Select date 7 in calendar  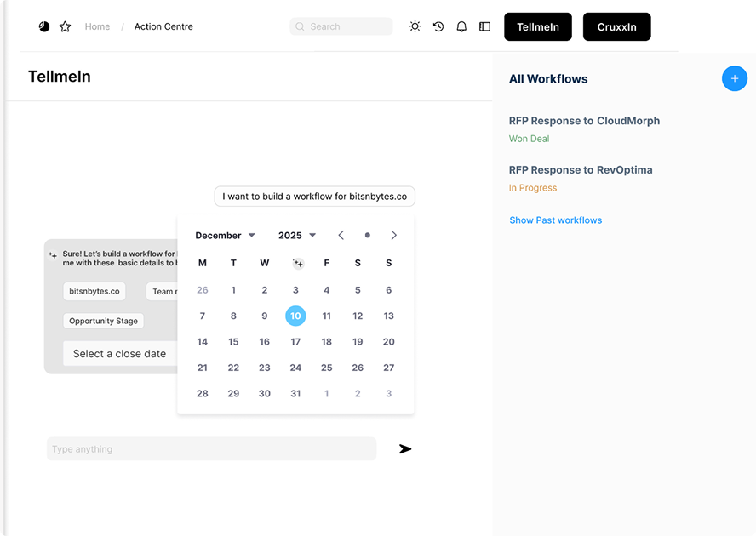[x=203, y=316]
